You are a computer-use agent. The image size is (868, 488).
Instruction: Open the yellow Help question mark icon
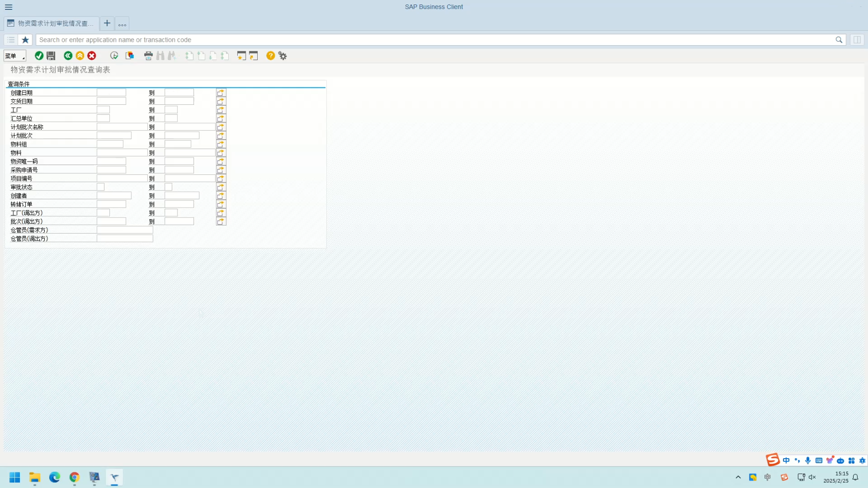270,56
